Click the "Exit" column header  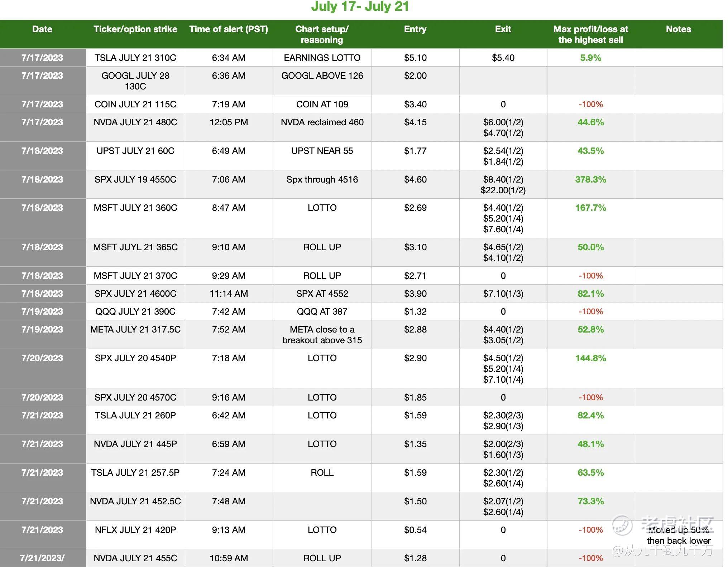pyautogui.click(x=503, y=29)
